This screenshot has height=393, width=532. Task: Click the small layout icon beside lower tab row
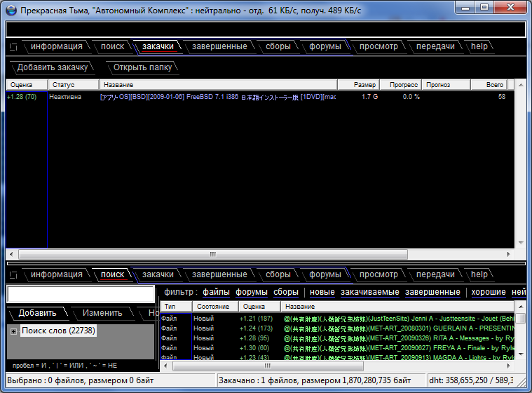click(13, 274)
